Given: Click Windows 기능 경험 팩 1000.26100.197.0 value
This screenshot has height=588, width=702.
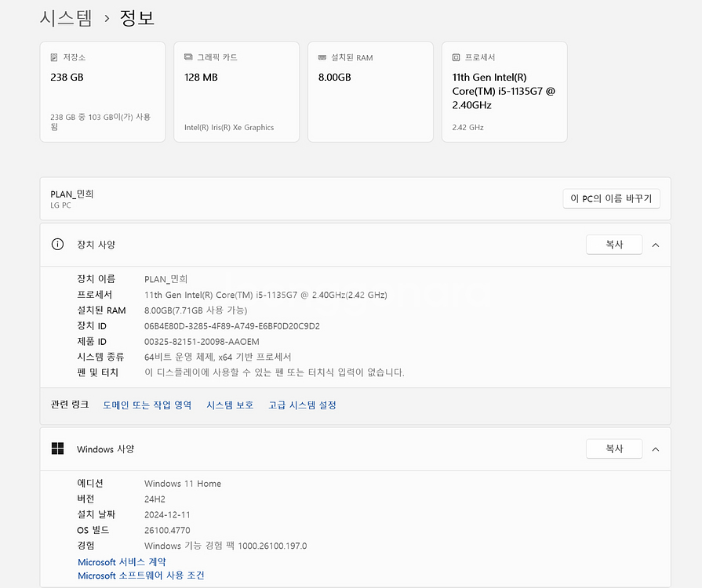Looking at the screenshot, I should click(x=225, y=546).
